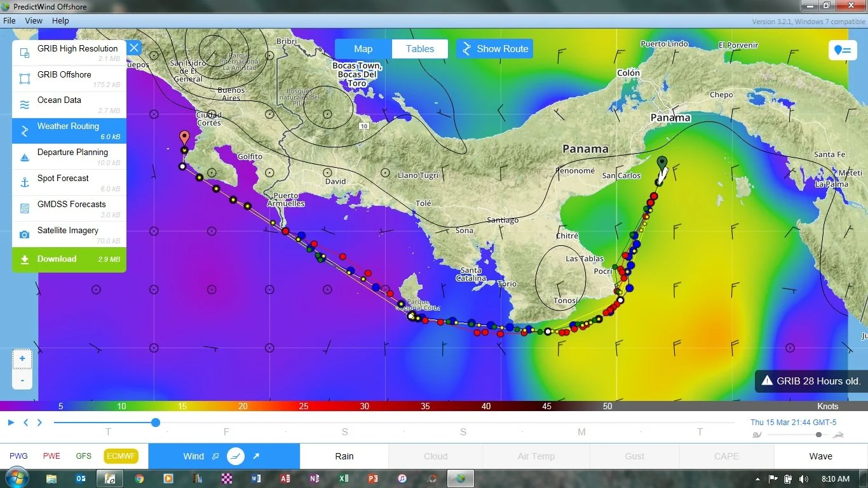Open the location marker menu icon

(x=843, y=50)
